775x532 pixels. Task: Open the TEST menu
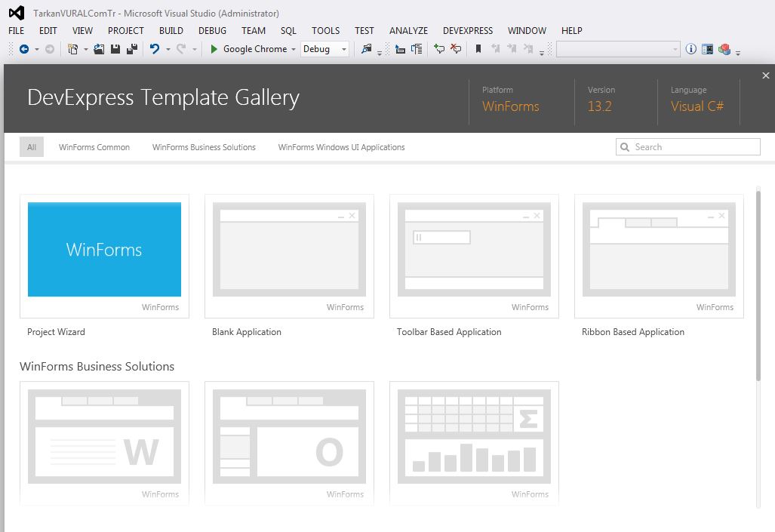364,31
